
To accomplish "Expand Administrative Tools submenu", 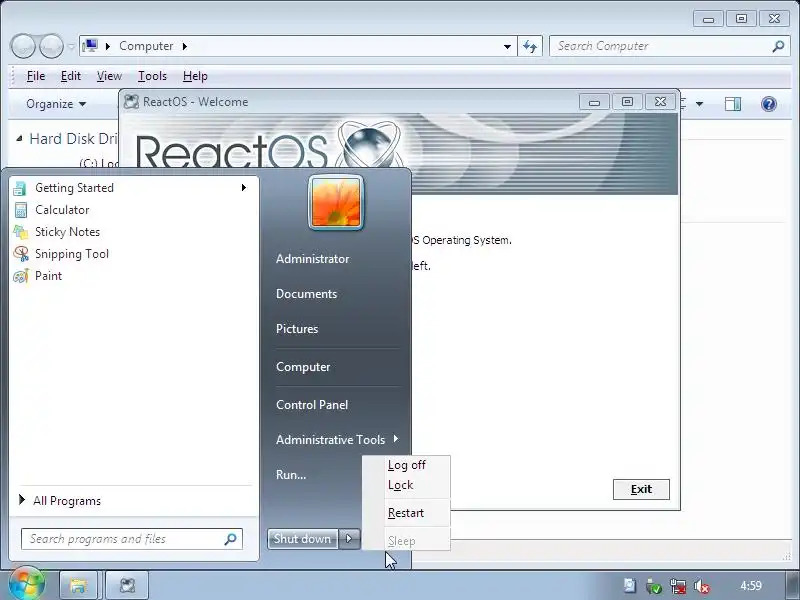I will coord(396,439).
